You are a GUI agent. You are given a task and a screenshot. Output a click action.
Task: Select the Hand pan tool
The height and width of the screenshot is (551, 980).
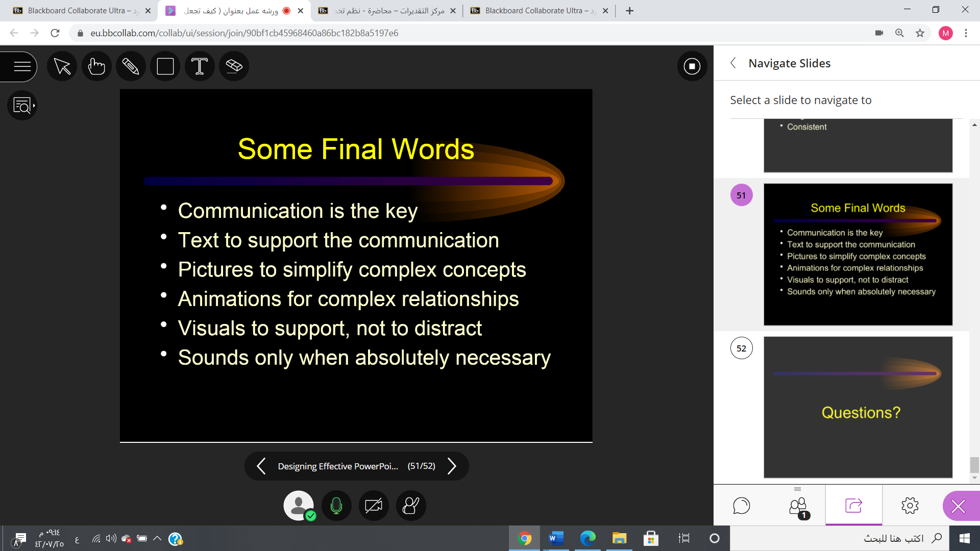click(96, 66)
